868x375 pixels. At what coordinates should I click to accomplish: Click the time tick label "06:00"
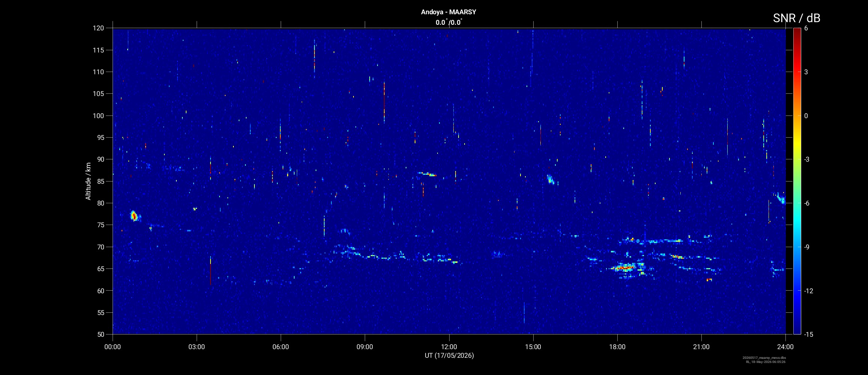pos(281,347)
